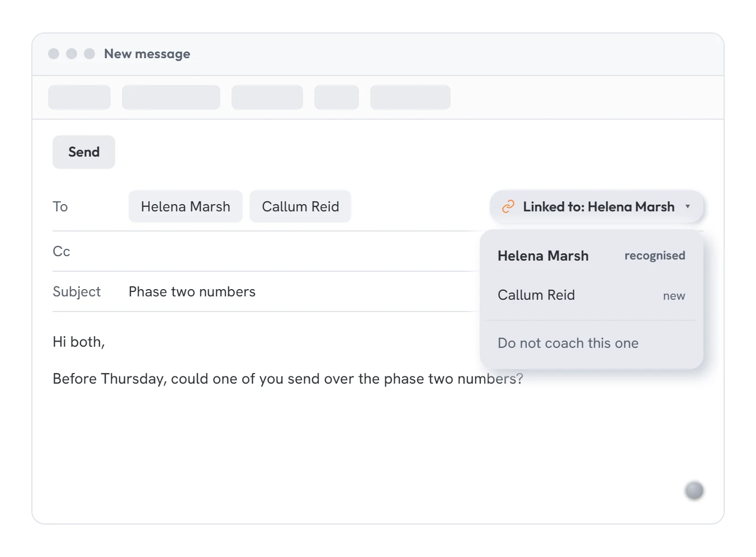Image resolution: width=756 pixels, height=557 pixels.
Task: Click the Send button
Action: coord(84,152)
